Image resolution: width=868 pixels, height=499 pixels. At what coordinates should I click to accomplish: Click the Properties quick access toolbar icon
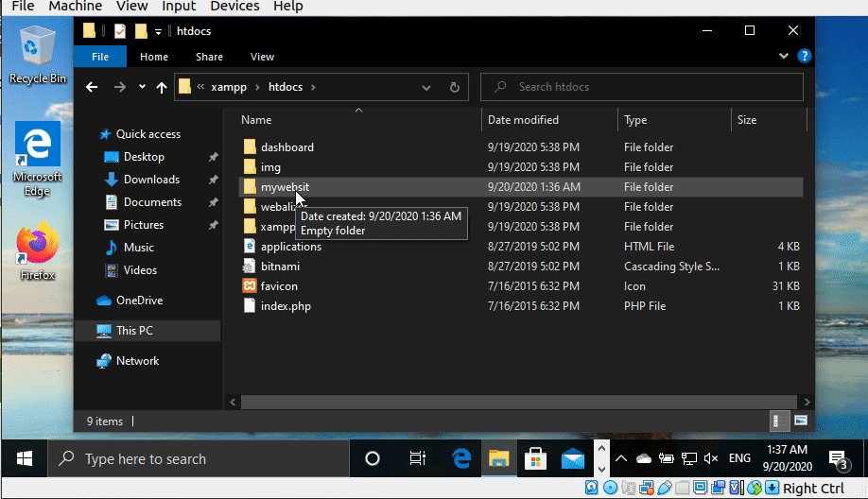tap(119, 31)
